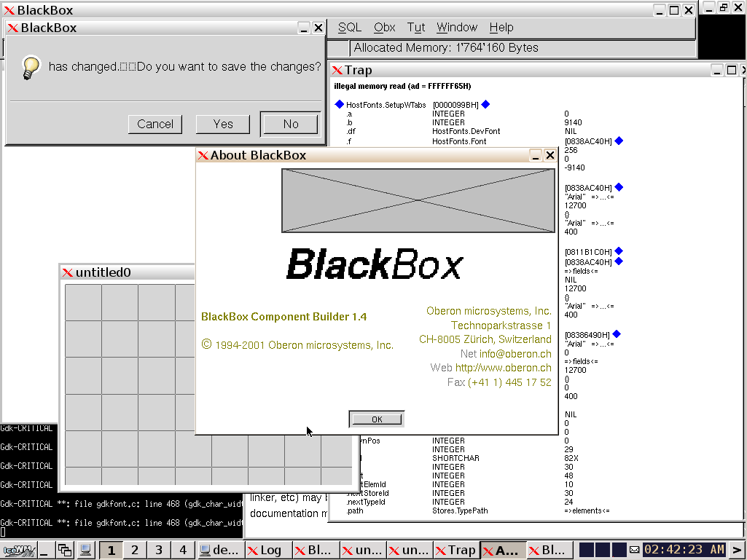This screenshot has height=560, width=747.
Task: Click the blue diamond before HostFonts.SetupWTabs
Action: pyautogui.click(x=339, y=105)
